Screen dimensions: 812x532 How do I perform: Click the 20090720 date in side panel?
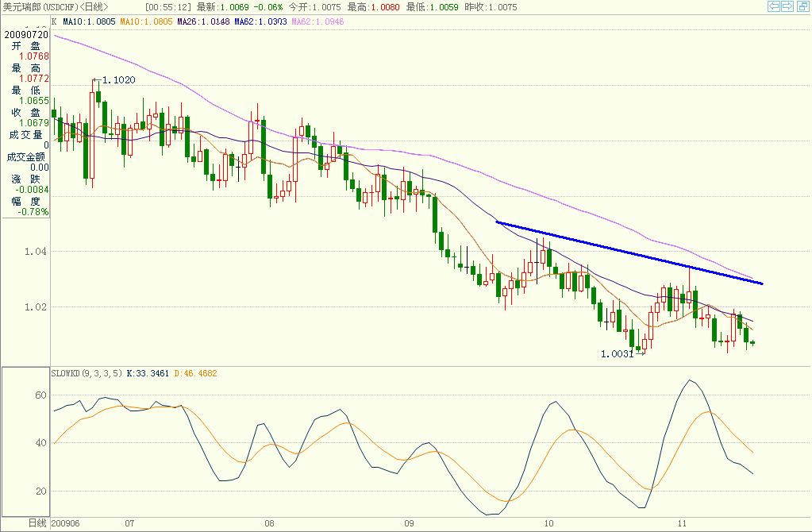[26, 35]
